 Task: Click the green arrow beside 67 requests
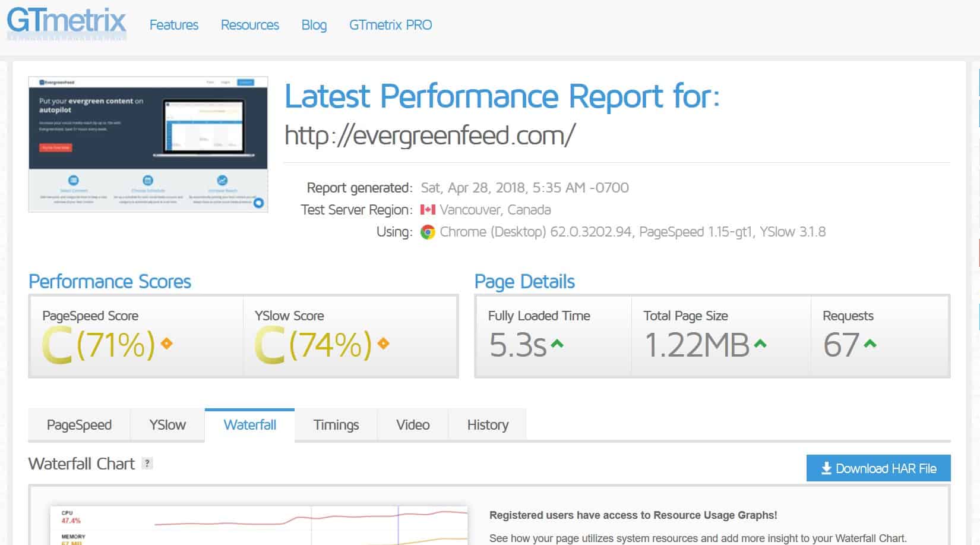[x=870, y=344]
